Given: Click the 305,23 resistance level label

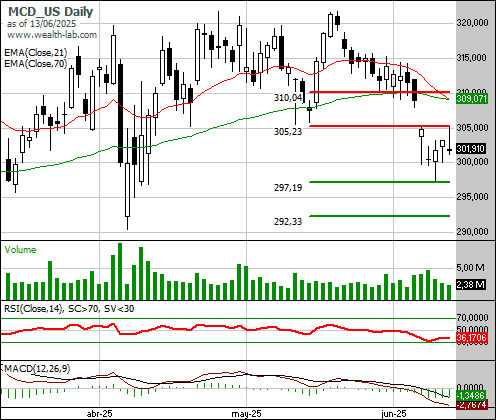Looking at the screenshot, I should pyautogui.click(x=288, y=132).
